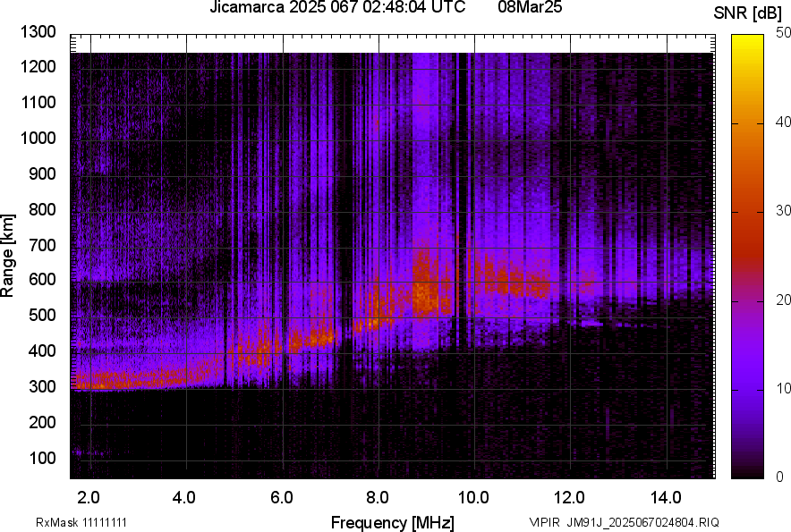The height and width of the screenshot is (532, 791).
Task: Click the 'Range [km]' axis label
Action: point(7,256)
